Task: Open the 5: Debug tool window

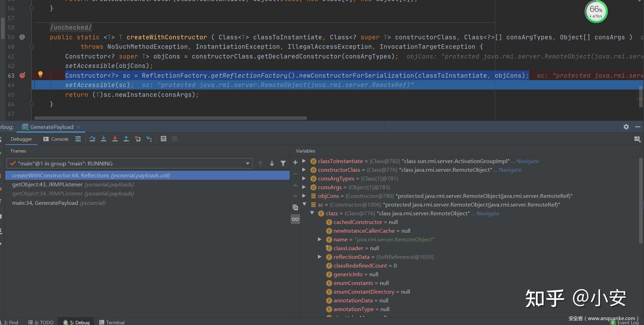Action: [76, 322]
